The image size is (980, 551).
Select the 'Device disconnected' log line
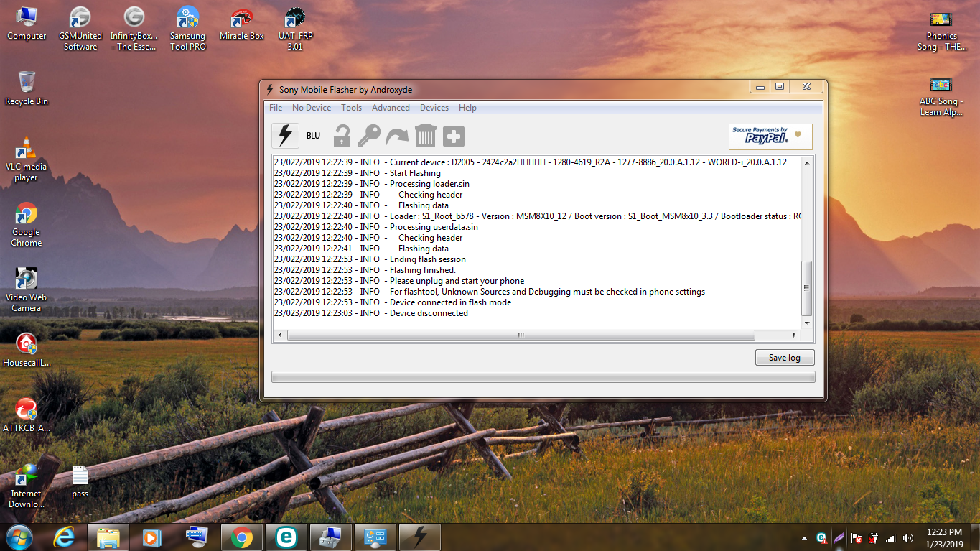[x=371, y=313]
